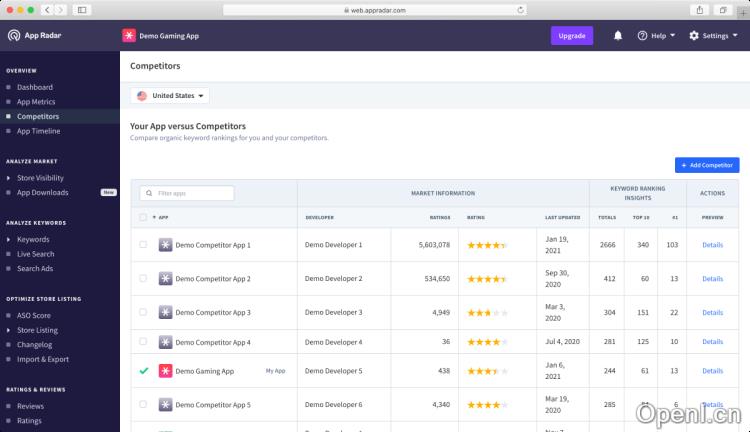Click Safari's share icon
Image resolution: width=750 pixels, height=432 pixels.
pos(699,9)
